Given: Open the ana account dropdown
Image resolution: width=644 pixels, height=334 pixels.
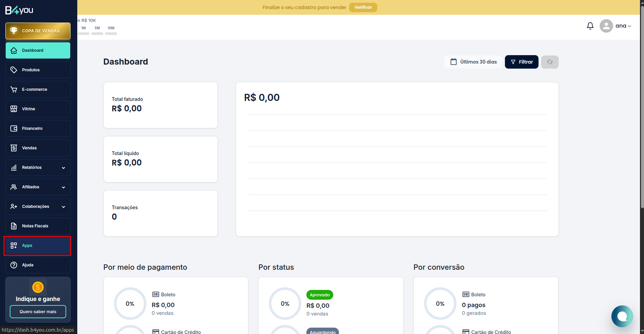Looking at the screenshot, I should tap(624, 26).
